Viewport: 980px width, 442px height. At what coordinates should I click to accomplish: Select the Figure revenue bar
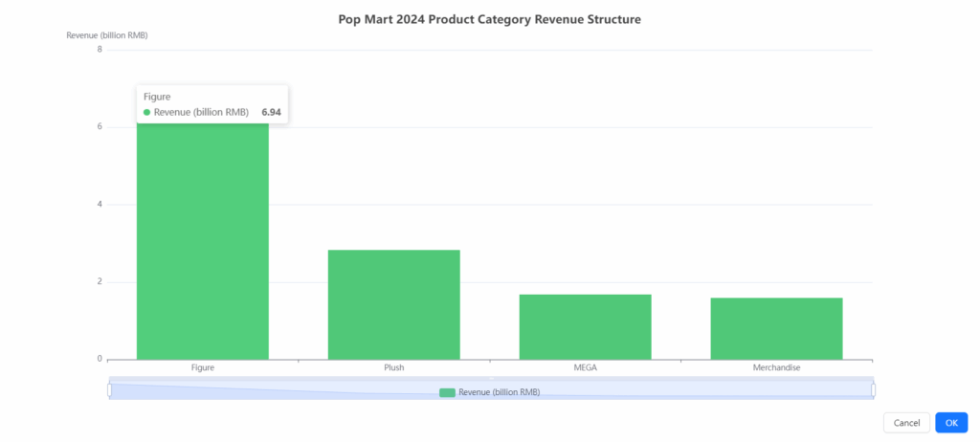coord(202,249)
